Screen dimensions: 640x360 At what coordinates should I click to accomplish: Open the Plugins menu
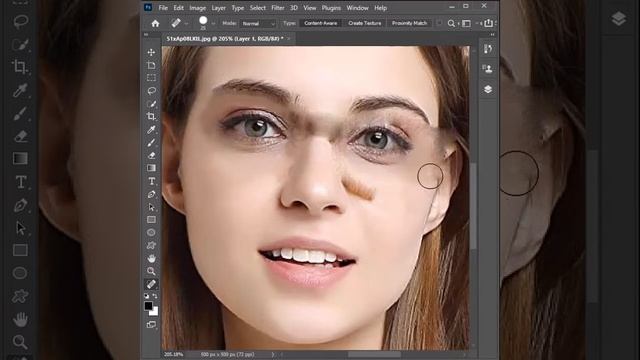[x=331, y=8]
